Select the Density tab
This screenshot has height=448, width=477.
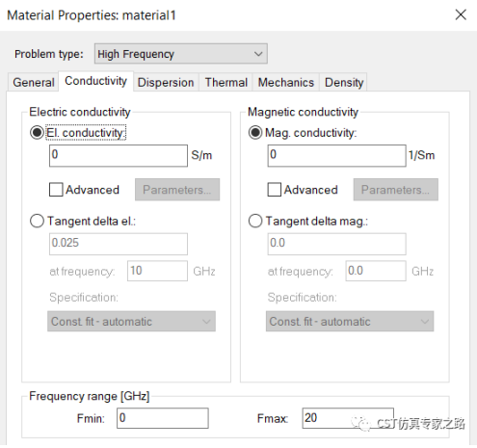344,83
